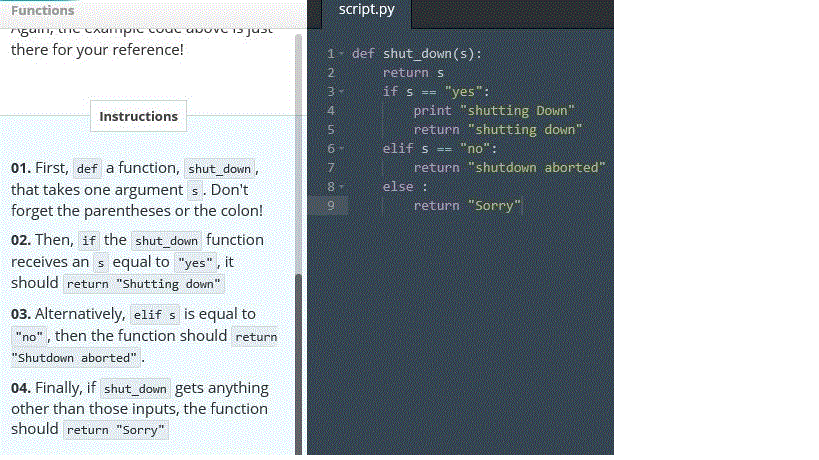Click line number 7 in the gutter
Viewport: 819px width, 460px height.
point(329,168)
